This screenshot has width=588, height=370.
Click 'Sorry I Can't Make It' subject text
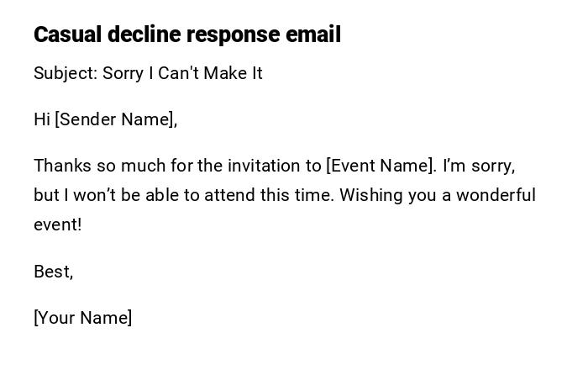click(x=182, y=73)
